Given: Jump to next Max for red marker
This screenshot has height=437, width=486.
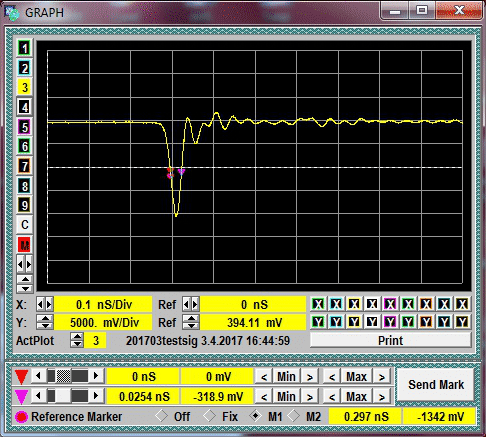Looking at the screenshot, I should (381, 377).
